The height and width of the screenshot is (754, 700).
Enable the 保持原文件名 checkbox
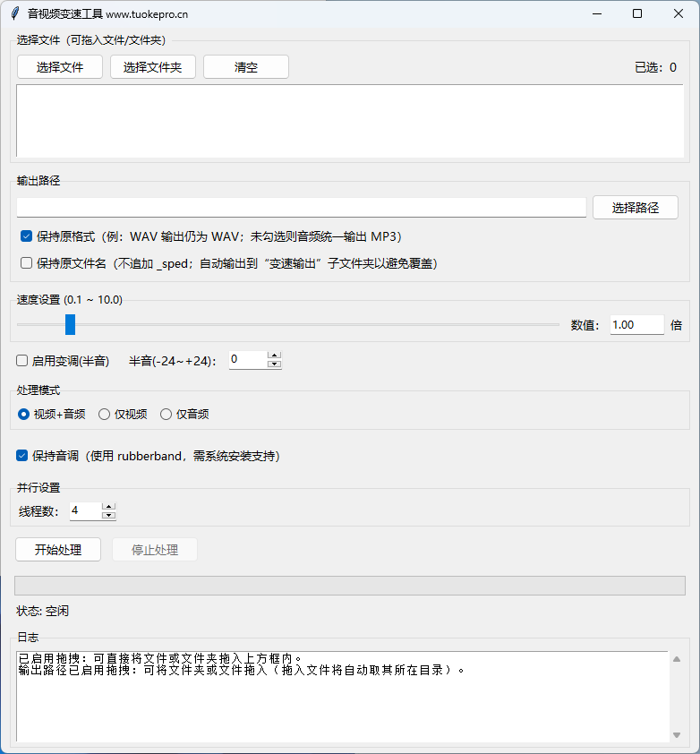coord(27,263)
